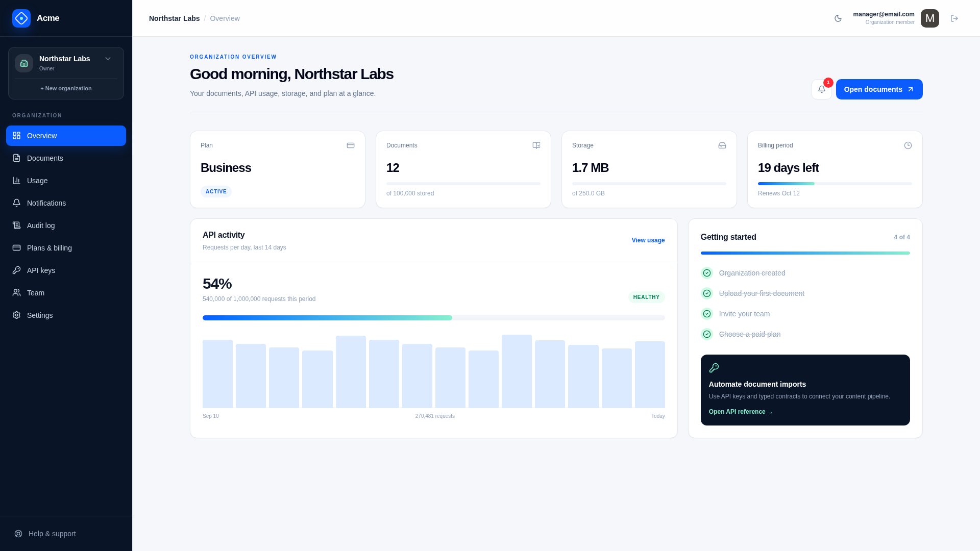Image resolution: width=980 pixels, height=551 pixels.
Task: Open the Overview sidebar item
Action: pos(66,136)
